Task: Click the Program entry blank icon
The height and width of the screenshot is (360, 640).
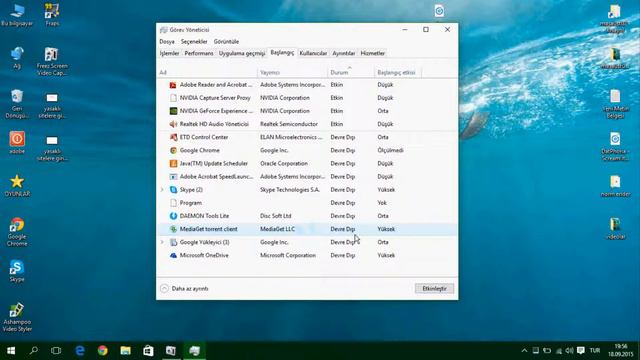Action: coord(173,203)
